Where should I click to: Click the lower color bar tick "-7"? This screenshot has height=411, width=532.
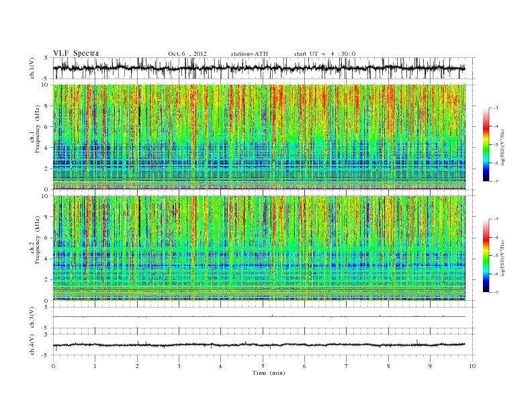496,292
